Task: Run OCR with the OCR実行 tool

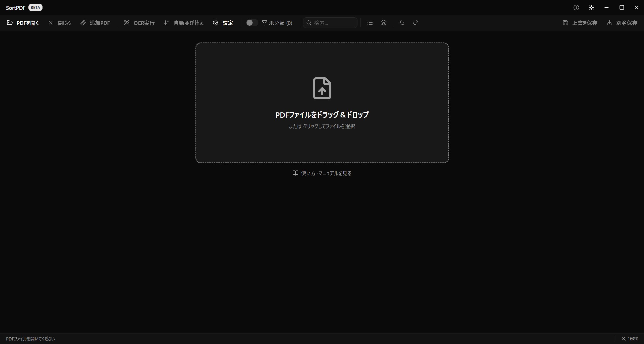Action: 139,23
